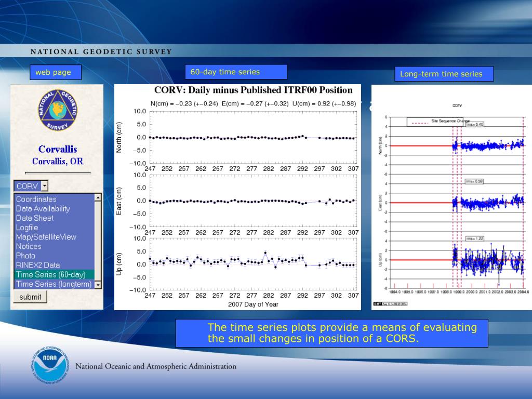The height and width of the screenshot is (399, 532).
Task: Click the NOAA logo emblem
Action: click(50, 366)
